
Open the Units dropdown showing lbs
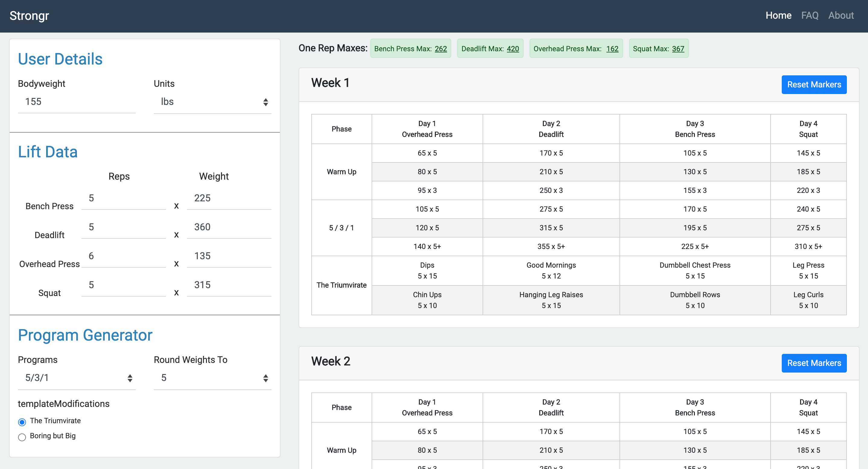pyautogui.click(x=212, y=102)
